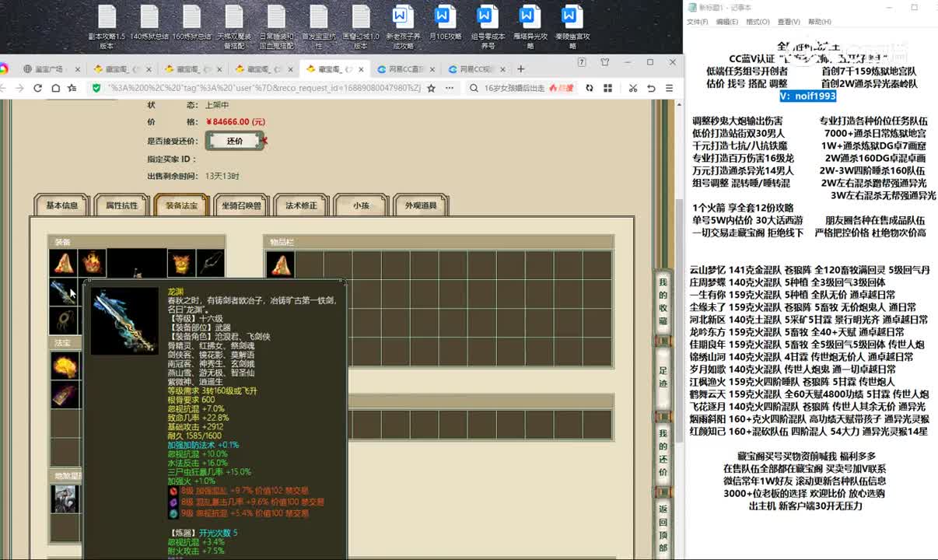Click the 返回顶部 side button
The image size is (938, 560).
[663, 528]
